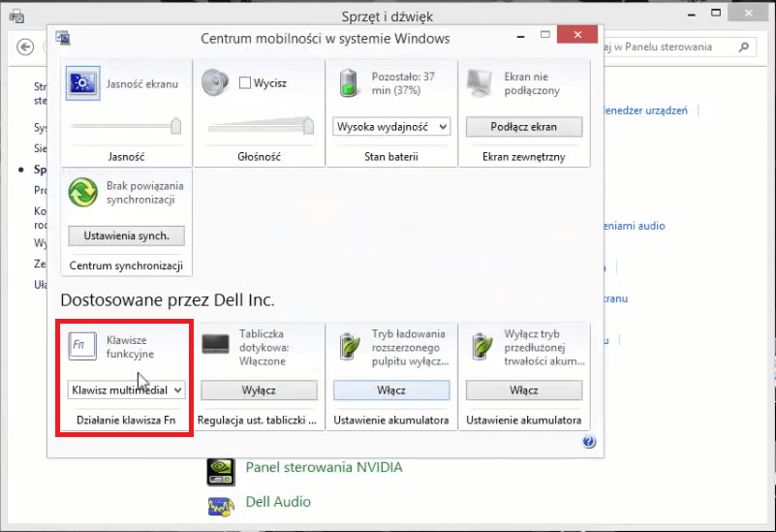Image resolution: width=776 pixels, height=532 pixels.
Task: Click the blue help question mark icon
Action: [589, 442]
